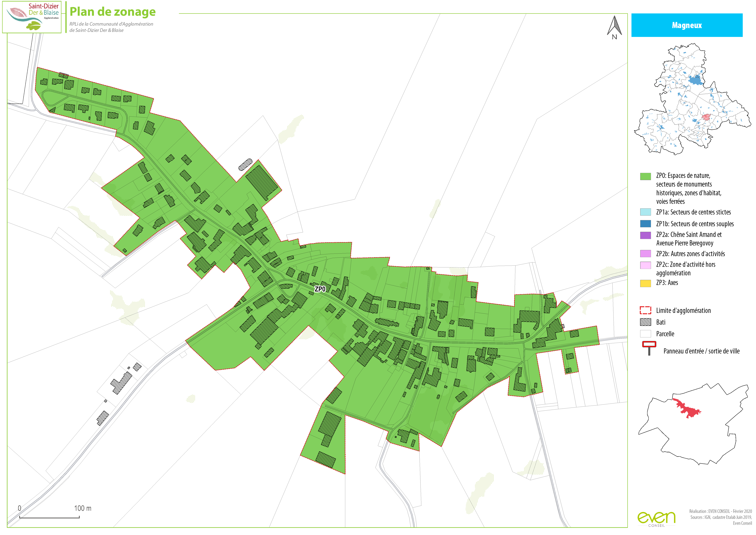
Task: Click 'ZP2c: Zone d'activité hors agglomération' text
Action: (x=686, y=268)
